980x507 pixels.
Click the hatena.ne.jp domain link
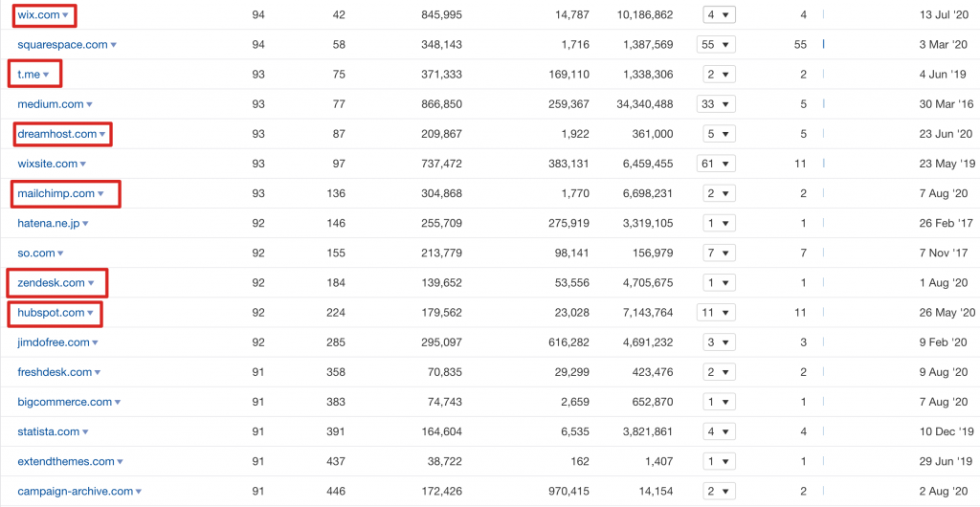coord(48,224)
